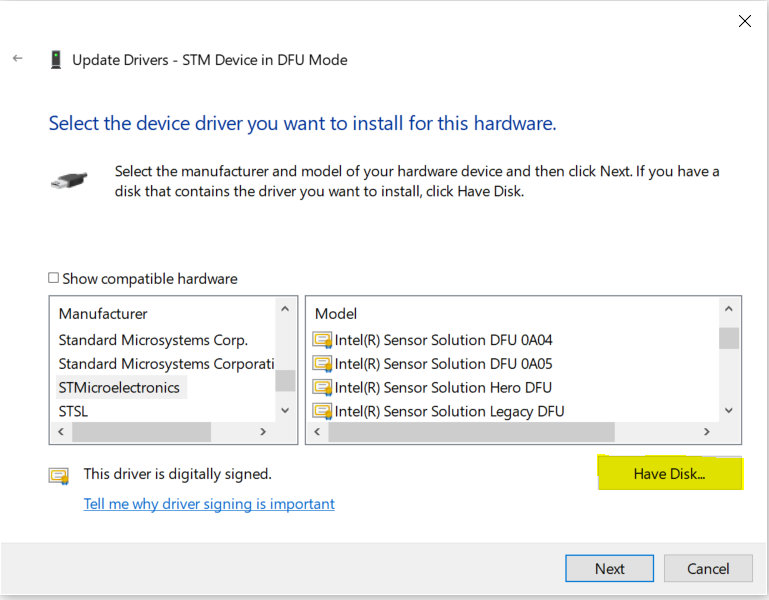Image resolution: width=769 pixels, height=600 pixels.
Task: Click the Model column header
Action: pyautogui.click(x=336, y=314)
